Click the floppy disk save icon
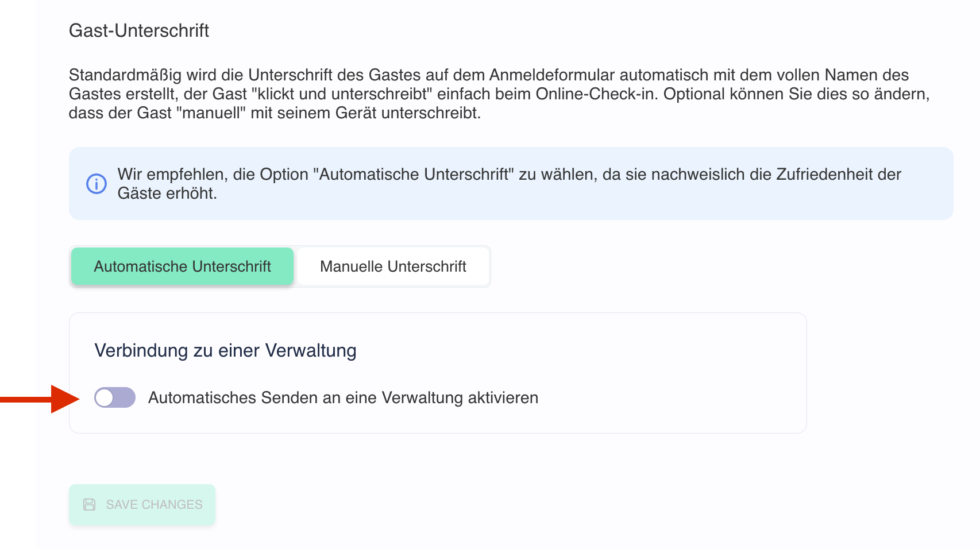 click(90, 504)
